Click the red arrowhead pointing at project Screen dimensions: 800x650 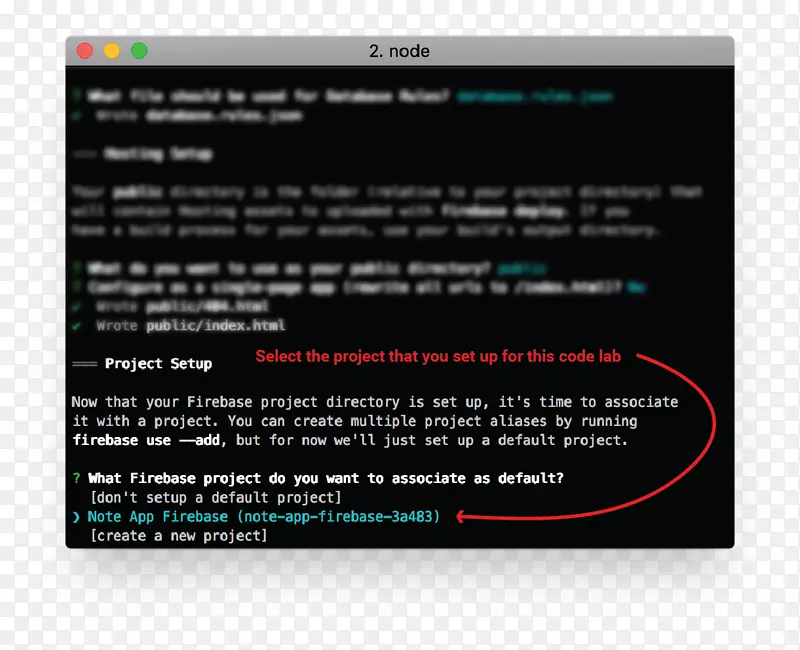pos(461,517)
